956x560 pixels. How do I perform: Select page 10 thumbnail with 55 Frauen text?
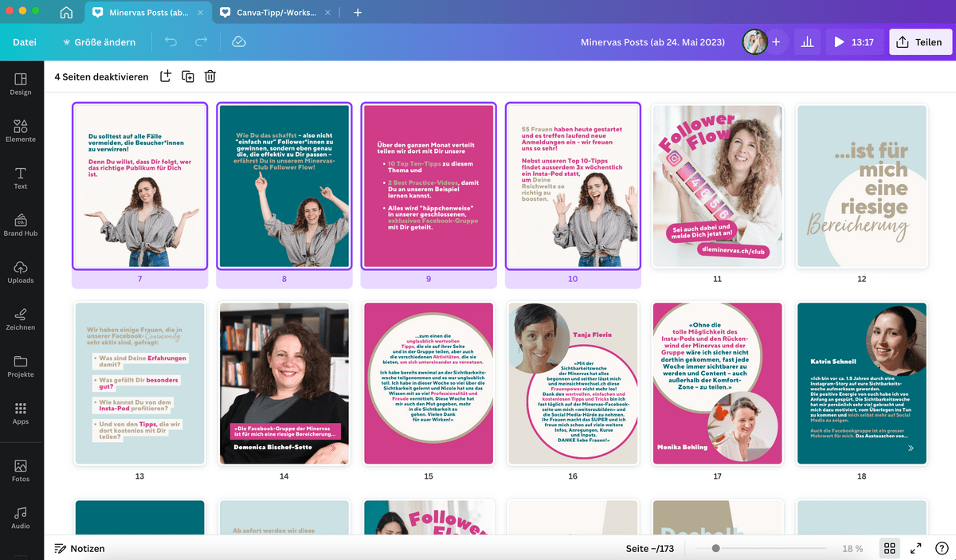[573, 186]
